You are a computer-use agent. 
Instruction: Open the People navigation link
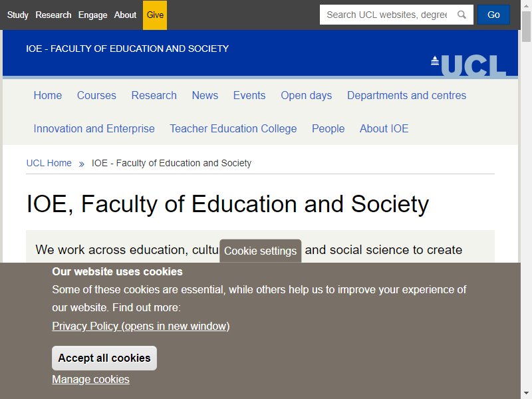point(329,128)
